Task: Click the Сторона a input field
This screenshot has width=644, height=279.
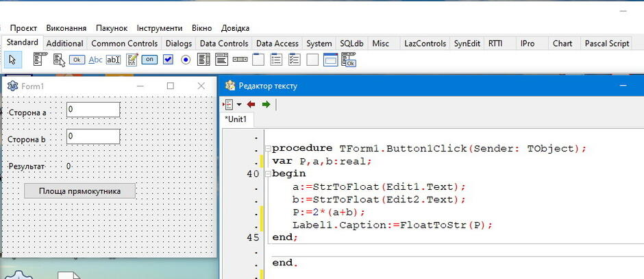Action: pos(93,109)
